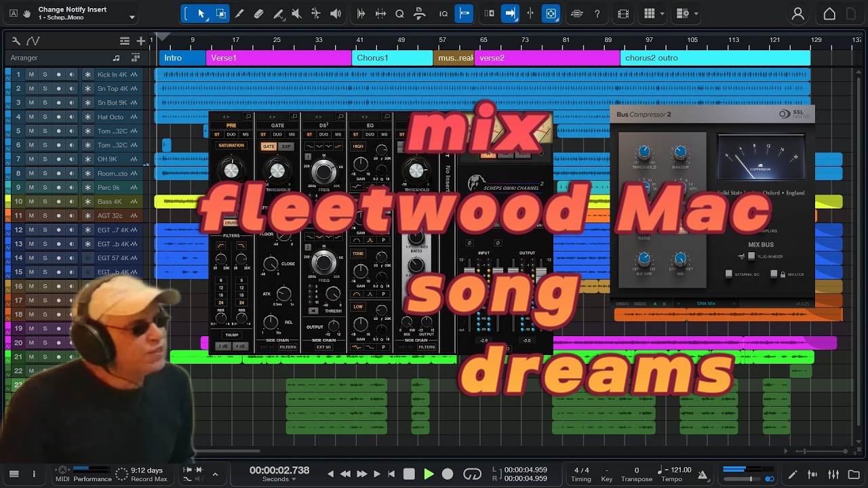Toggle Snap to grid button

click(464, 14)
